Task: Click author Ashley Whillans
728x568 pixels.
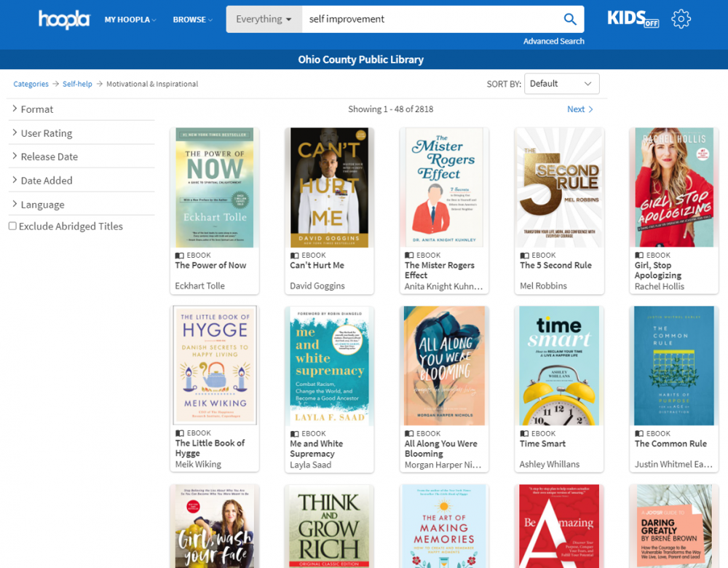Action: 549,465
